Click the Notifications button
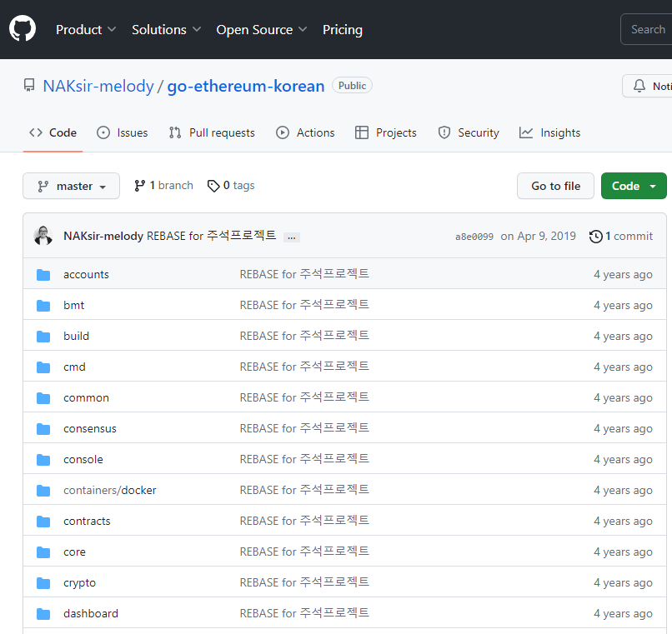 (647, 86)
